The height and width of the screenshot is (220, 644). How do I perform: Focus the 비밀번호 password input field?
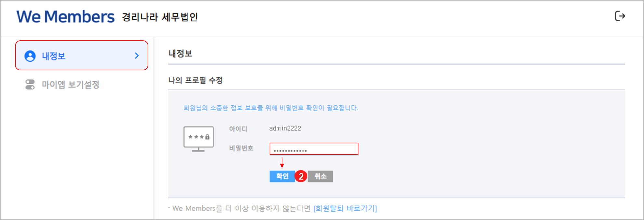coord(314,149)
